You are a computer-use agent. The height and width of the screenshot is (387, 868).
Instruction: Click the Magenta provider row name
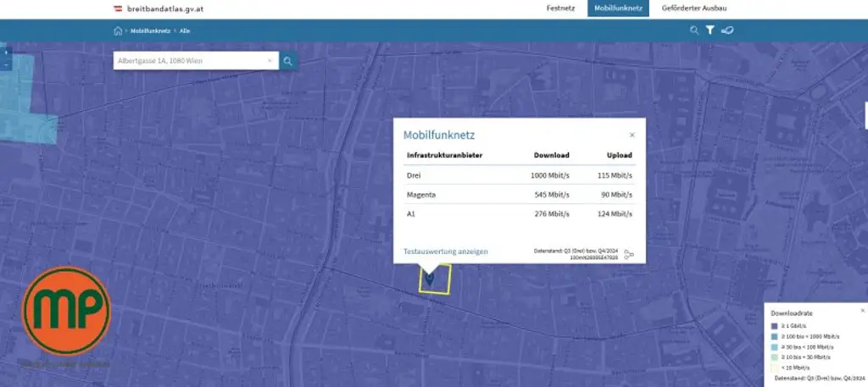click(420, 195)
